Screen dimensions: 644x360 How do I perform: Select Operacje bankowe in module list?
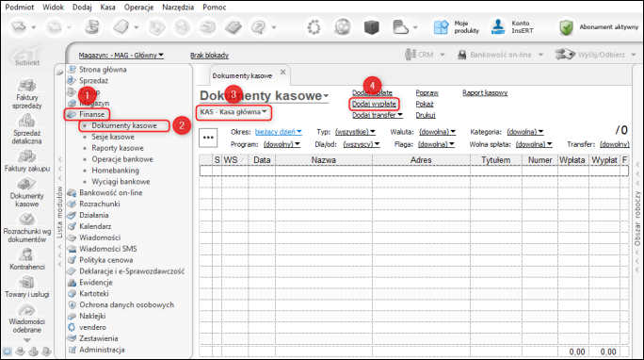(x=122, y=159)
